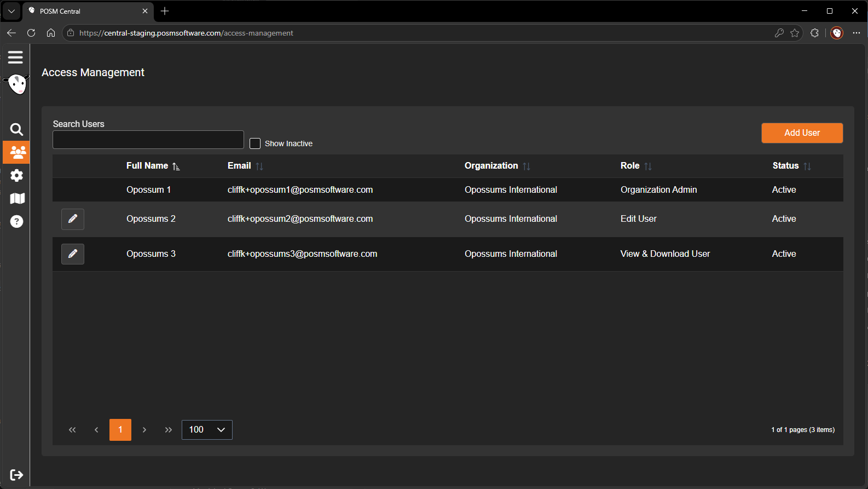
Task: Go to the last page
Action: (169, 430)
